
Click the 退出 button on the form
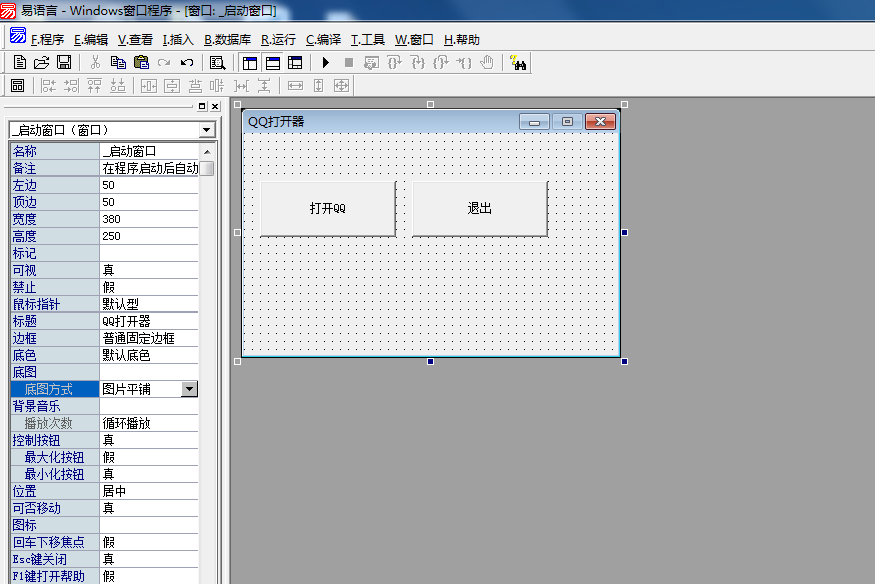pyautogui.click(x=479, y=209)
